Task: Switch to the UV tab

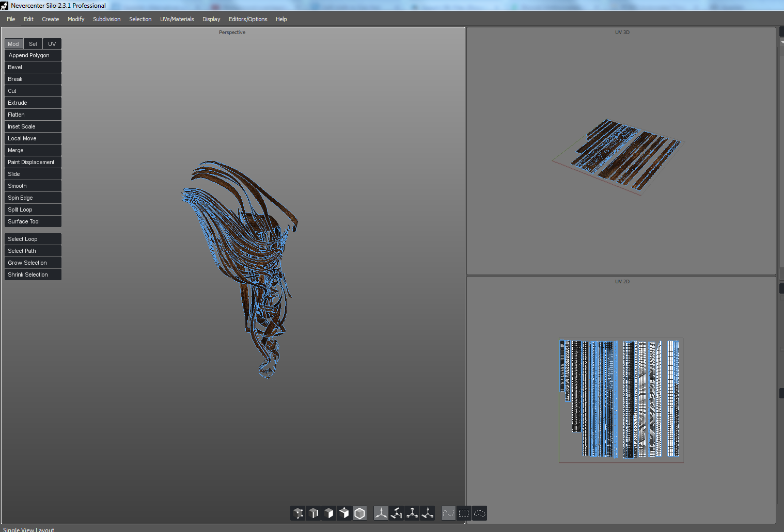Action: coord(52,44)
